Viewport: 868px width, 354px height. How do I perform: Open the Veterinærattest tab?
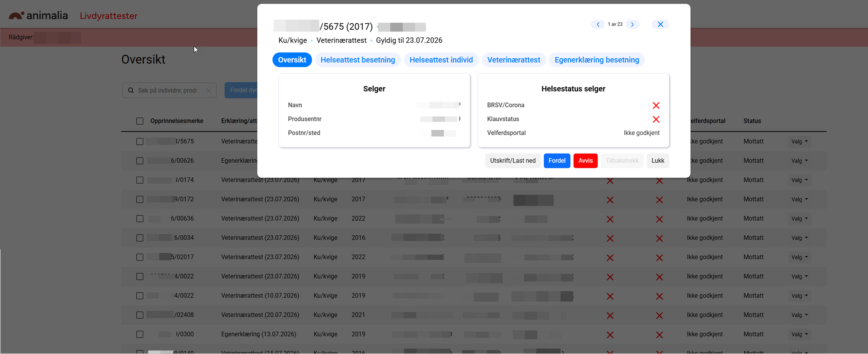click(513, 60)
